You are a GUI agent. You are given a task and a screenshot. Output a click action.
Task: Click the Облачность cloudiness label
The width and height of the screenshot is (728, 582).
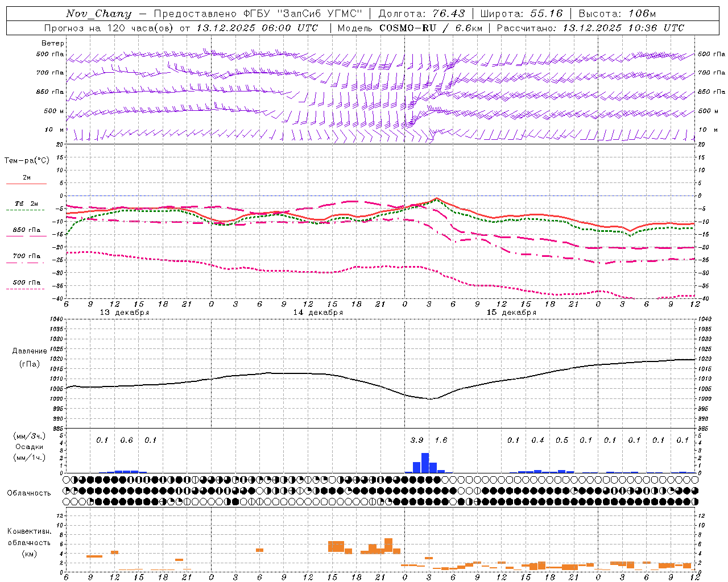(29, 493)
